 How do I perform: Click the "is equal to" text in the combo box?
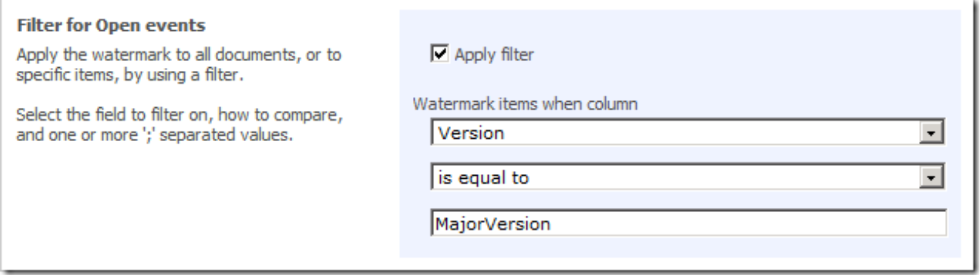pos(483,178)
